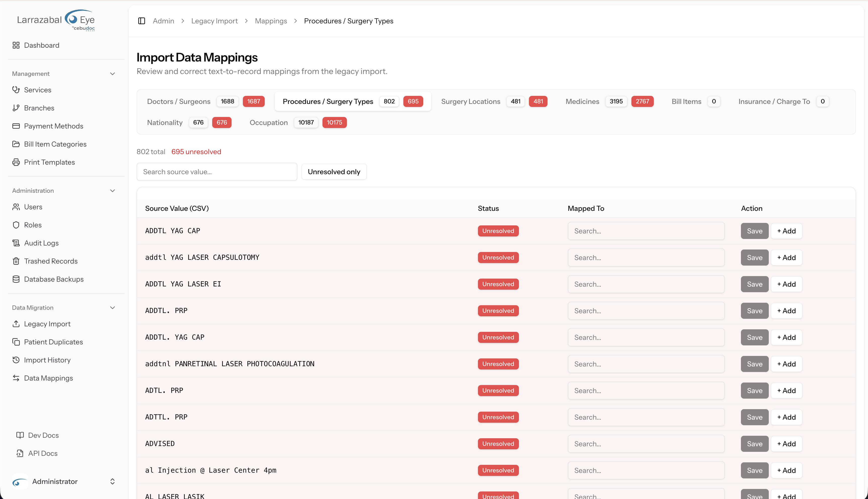Save mapping for ADTTL. PRP
This screenshot has width=868, height=499.
754,417
